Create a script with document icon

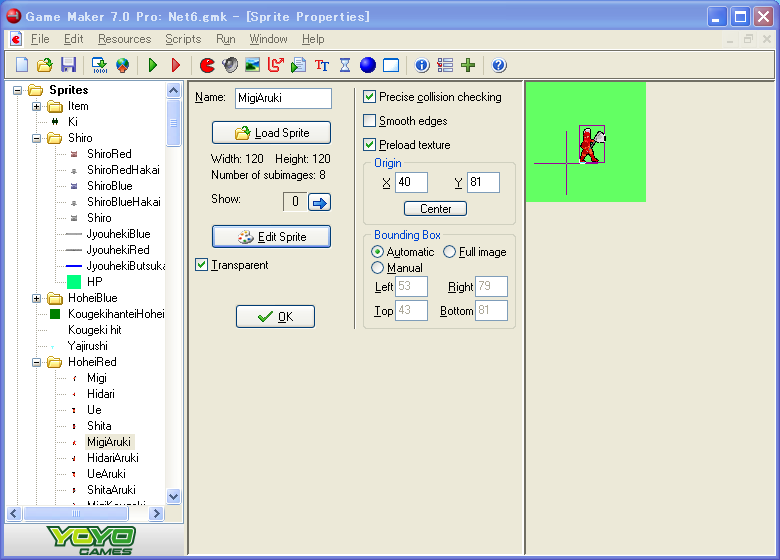pos(298,65)
